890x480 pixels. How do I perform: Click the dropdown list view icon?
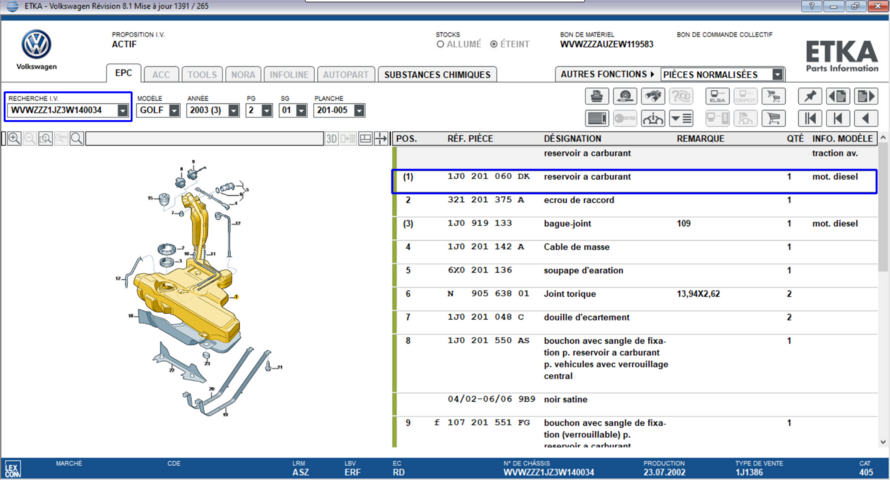click(681, 118)
